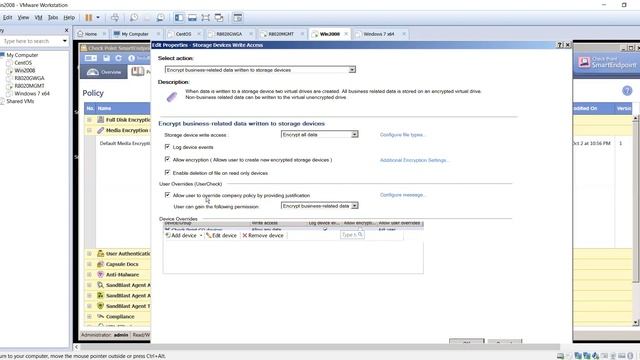Expand the User Authentication policy row
The width and height of the screenshot is (640, 360).
pyautogui.click(x=89, y=253)
